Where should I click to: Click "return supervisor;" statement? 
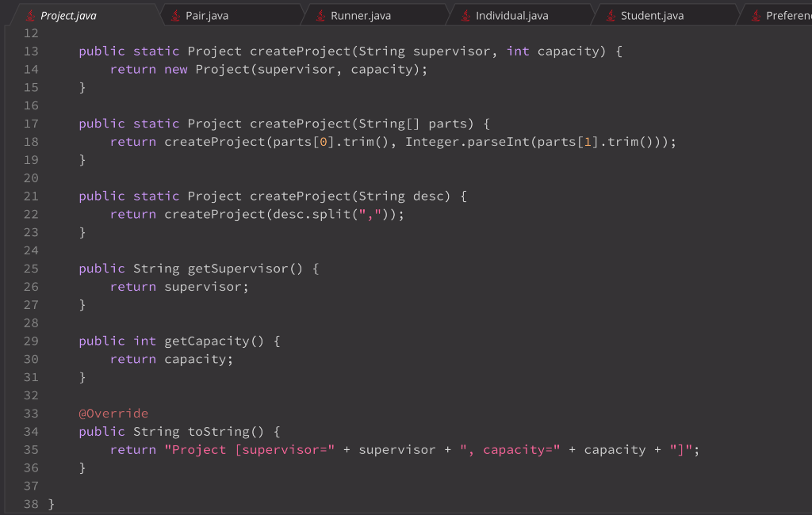point(179,286)
